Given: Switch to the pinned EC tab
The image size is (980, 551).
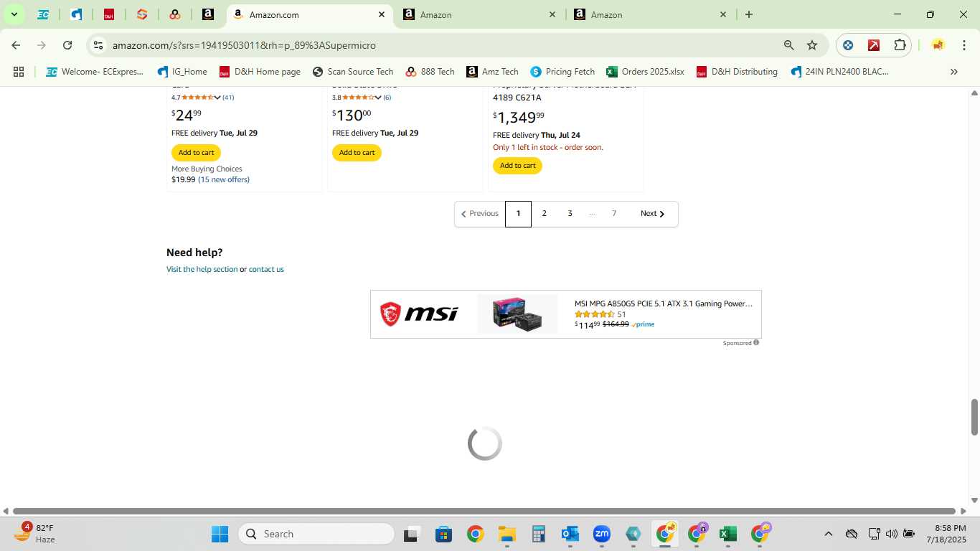Looking at the screenshot, I should (x=43, y=14).
